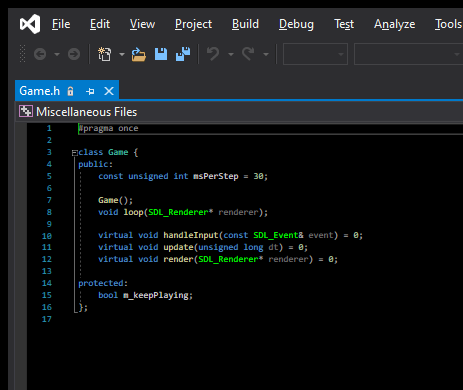This screenshot has height=390, width=463.
Task: Click the toolbar drag grip handle
Action: (22, 54)
